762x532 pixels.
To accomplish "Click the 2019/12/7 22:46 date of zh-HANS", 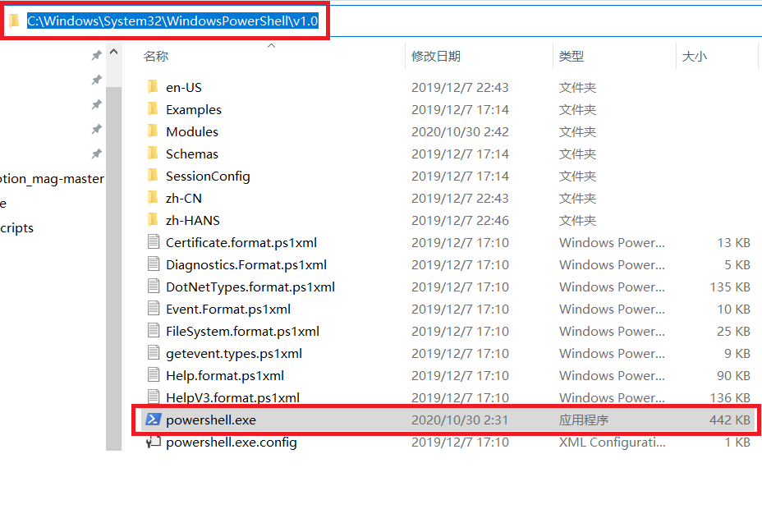I will point(460,221).
